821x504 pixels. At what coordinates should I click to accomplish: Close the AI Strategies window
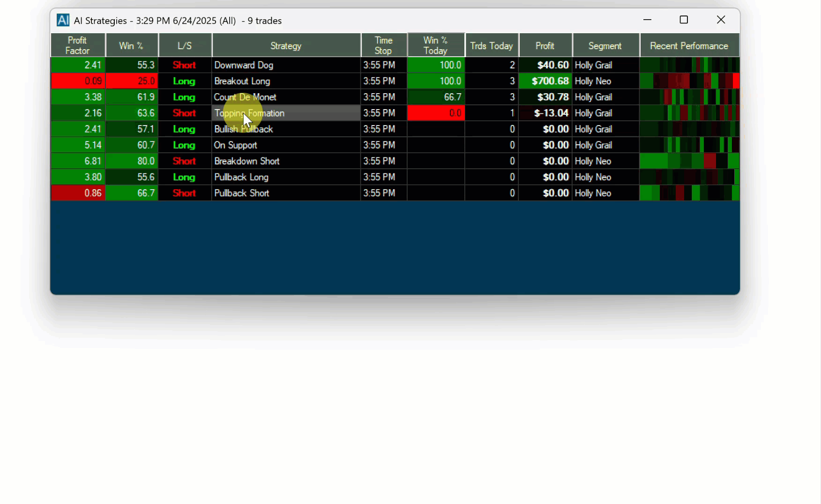pyautogui.click(x=721, y=20)
